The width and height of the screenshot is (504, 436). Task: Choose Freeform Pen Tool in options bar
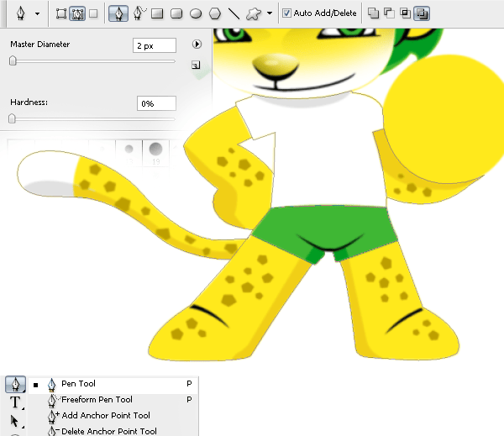tap(139, 13)
